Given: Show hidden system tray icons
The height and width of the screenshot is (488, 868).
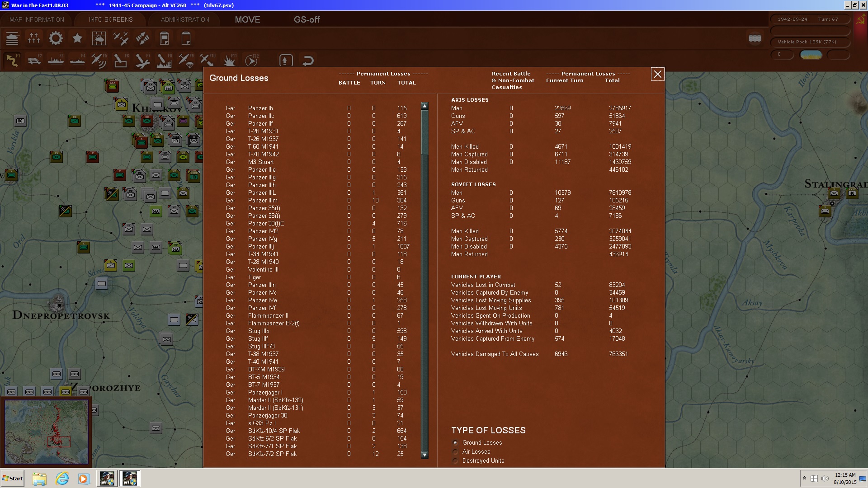Looking at the screenshot, I should pyautogui.click(x=804, y=478).
